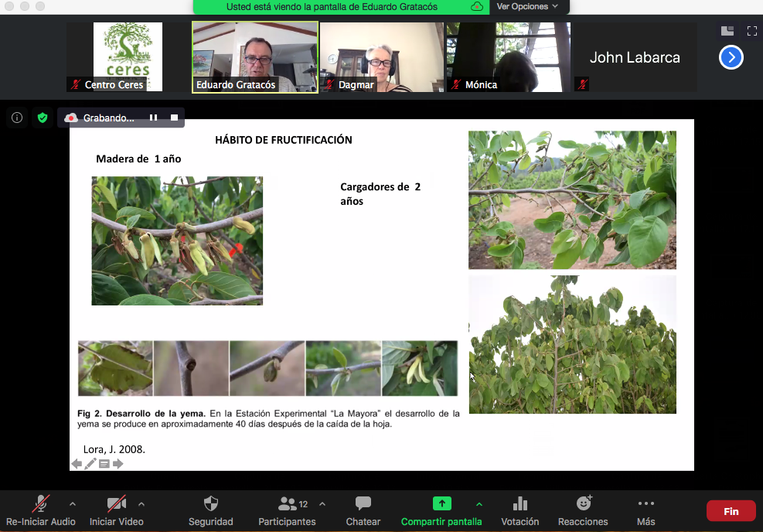
Task: Expand video options arrow next to camera
Action: pyautogui.click(x=141, y=503)
